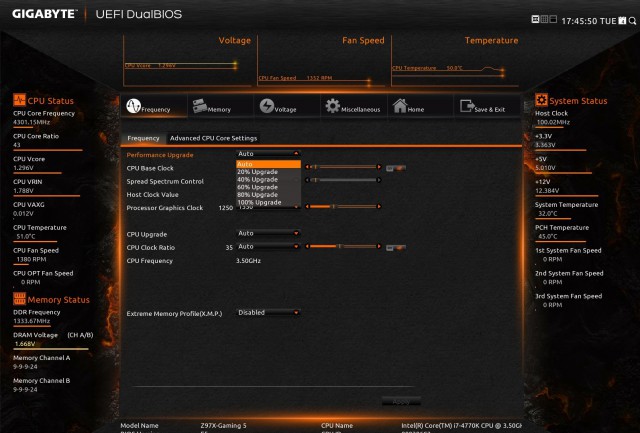Open the Miscellaneous settings tab

coord(353,106)
